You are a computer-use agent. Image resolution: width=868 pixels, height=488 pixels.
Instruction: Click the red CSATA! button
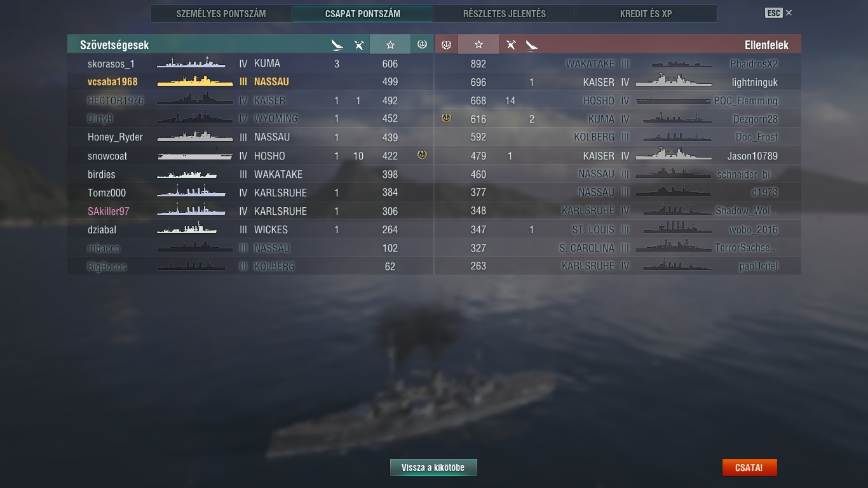pyautogui.click(x=749, y=468)
